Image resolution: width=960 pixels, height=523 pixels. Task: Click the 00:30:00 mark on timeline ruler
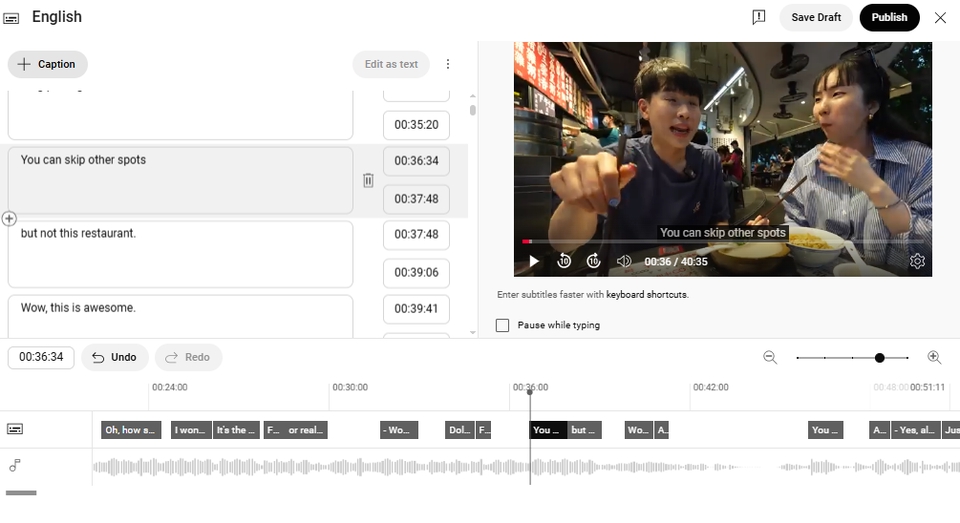tap(350, 388)
